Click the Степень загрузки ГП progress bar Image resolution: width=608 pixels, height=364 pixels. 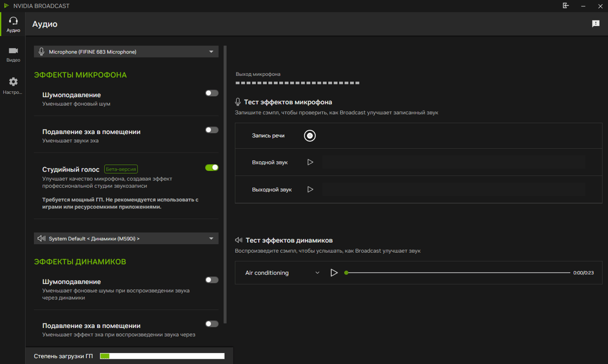coord(162,355)
